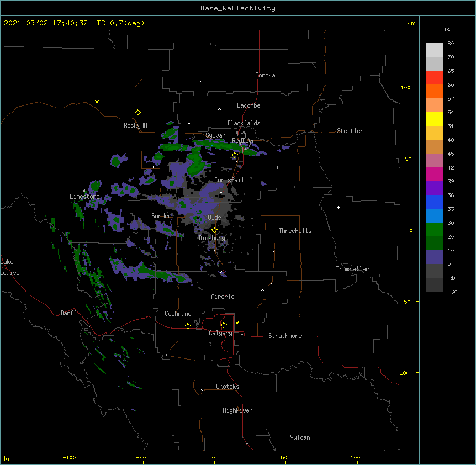Click the yellow diamond marker near RedDeer
This screenshot has height=465, width=476.
(235, 155)
